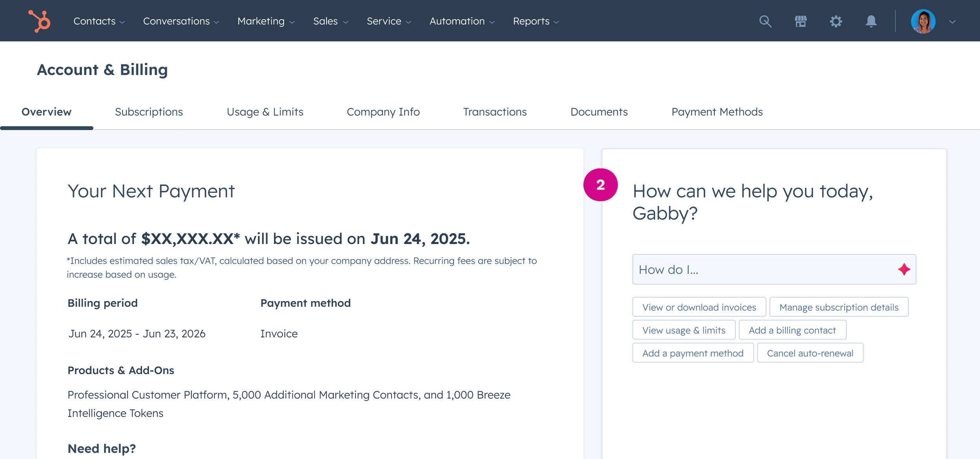Click Cancel auto-renewal button
This screenshot has height=459, width=980.
810,353
